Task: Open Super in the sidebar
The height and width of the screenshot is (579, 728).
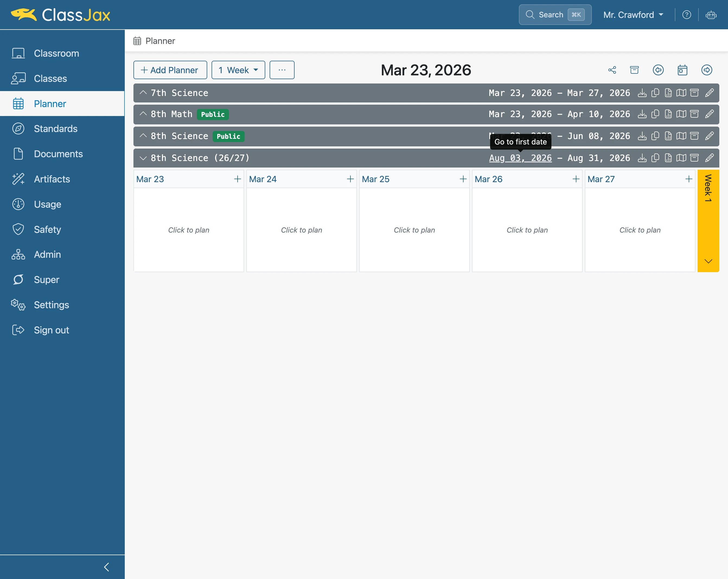Action: pyautogui.click(x=62, y=280)
